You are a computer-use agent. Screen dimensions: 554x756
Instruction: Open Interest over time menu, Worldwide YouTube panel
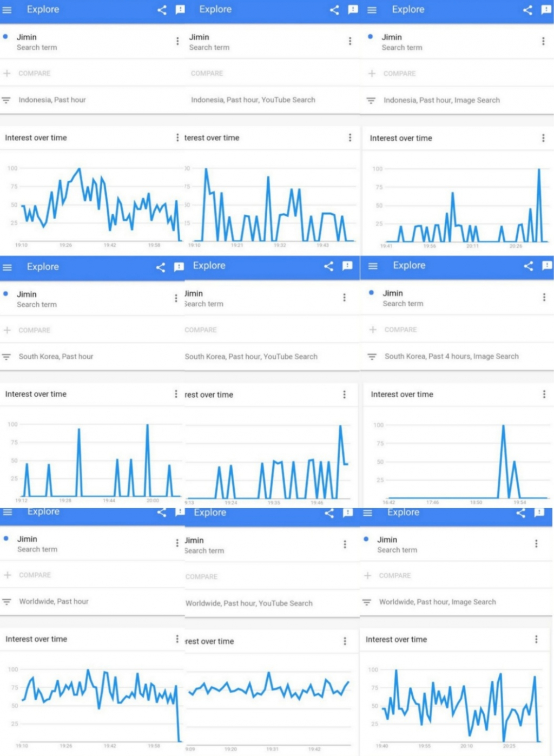[x=345, y=641]
